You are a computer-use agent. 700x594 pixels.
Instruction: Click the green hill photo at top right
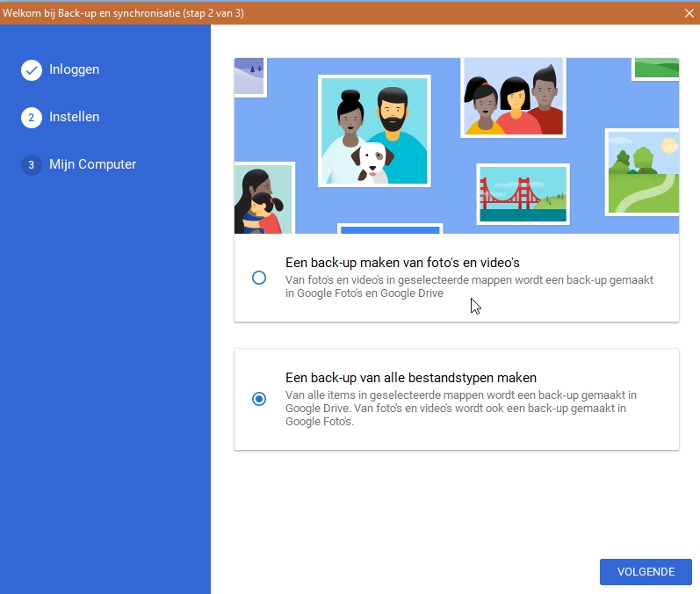[656, 68]
